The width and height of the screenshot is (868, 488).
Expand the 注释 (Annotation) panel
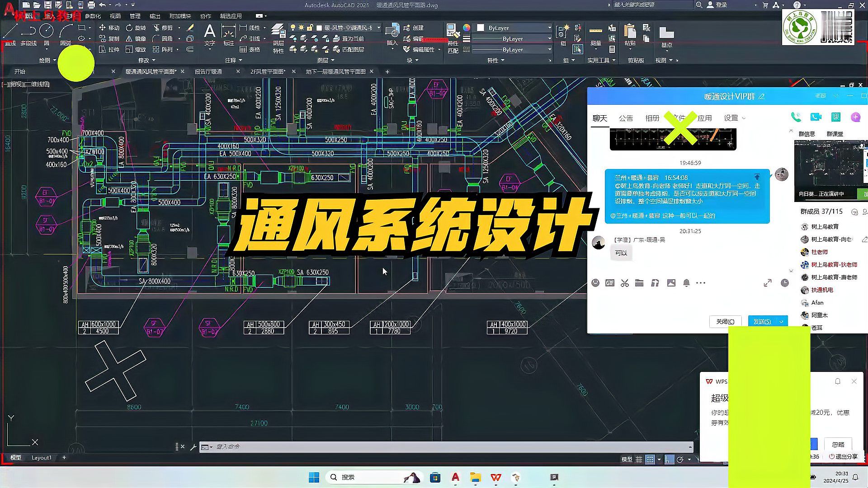pos(234,60)
